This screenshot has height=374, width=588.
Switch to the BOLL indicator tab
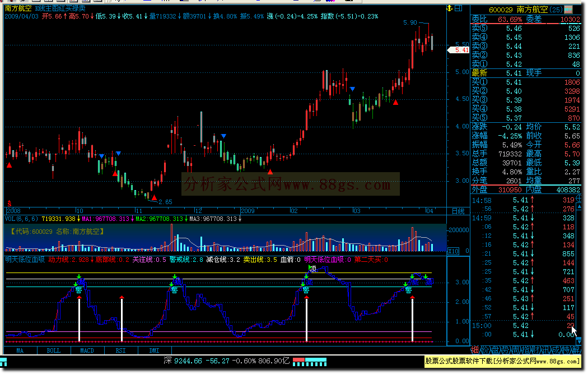[x=54, y=350]
